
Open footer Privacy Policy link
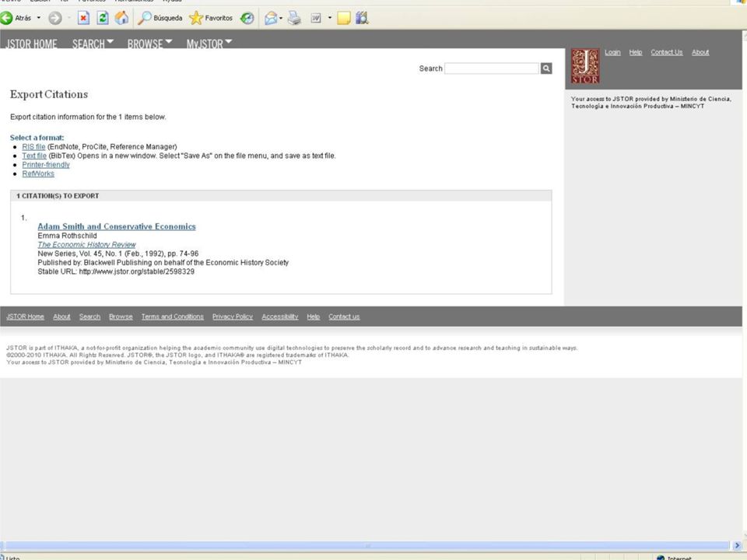[233, 317]
